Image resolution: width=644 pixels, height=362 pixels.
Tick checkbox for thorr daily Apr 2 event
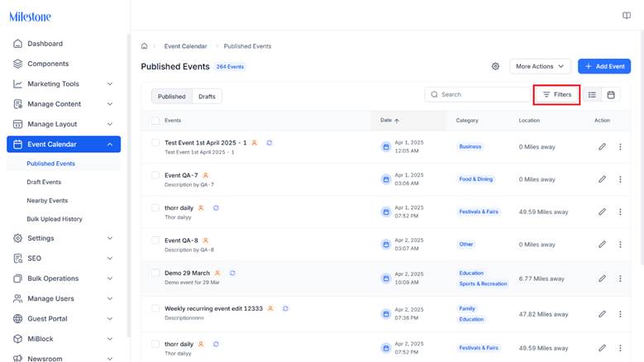pos(155,344)
